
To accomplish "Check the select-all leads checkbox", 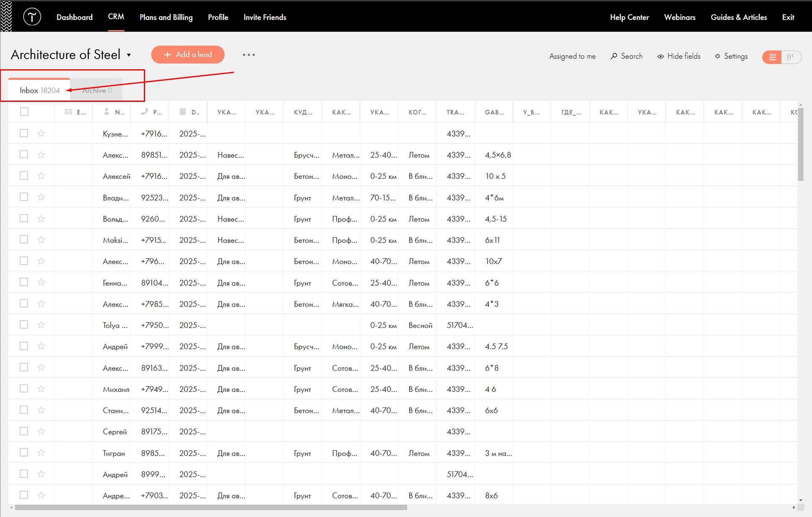I will 24,112.
